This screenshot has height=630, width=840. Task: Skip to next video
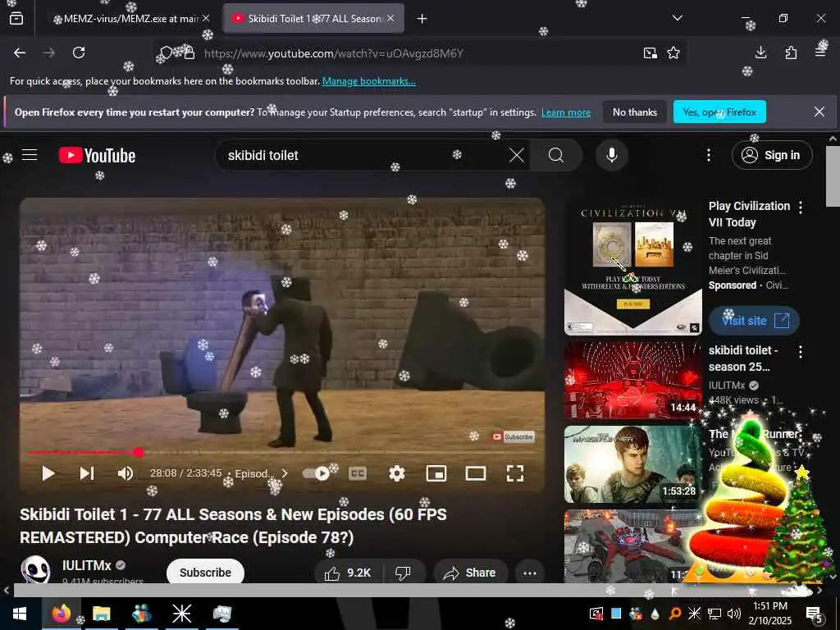87,473
